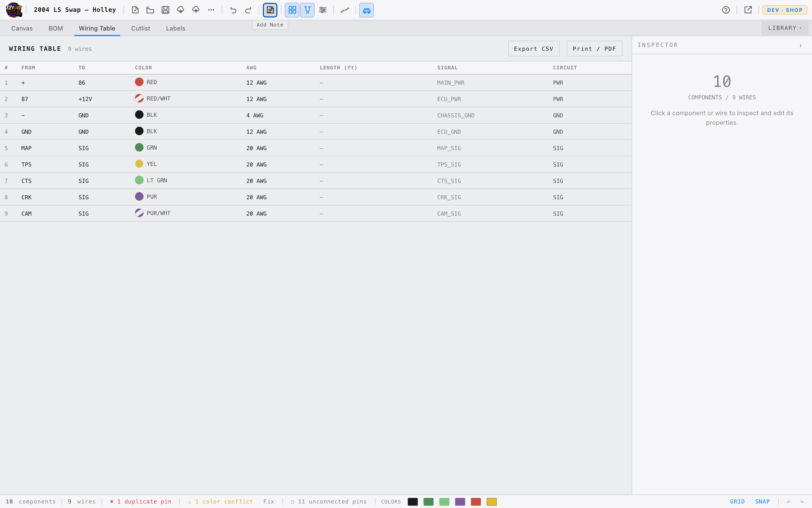Click the 4 AWG cell in row 3

coord(255,116)
